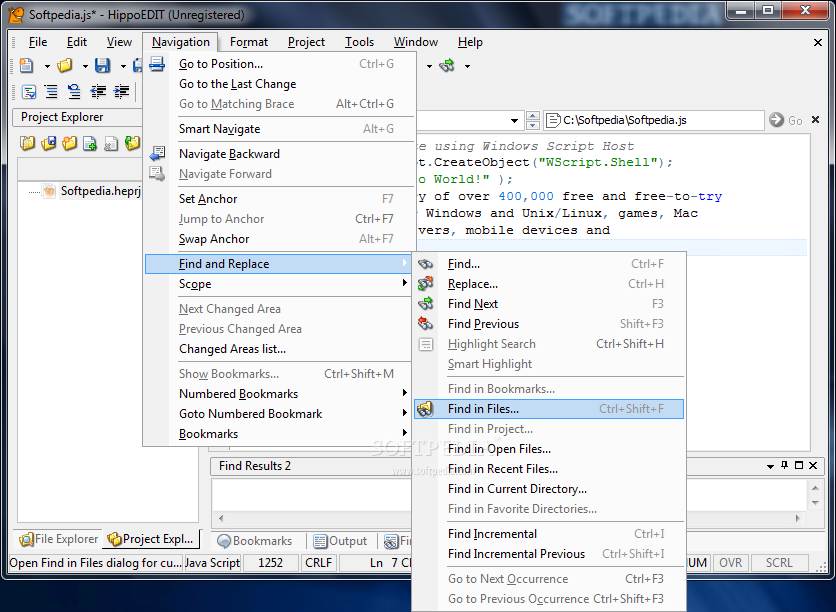Click the decrease indent arrow icon
This screenshot has width=836, height=612.
point(98,92)
